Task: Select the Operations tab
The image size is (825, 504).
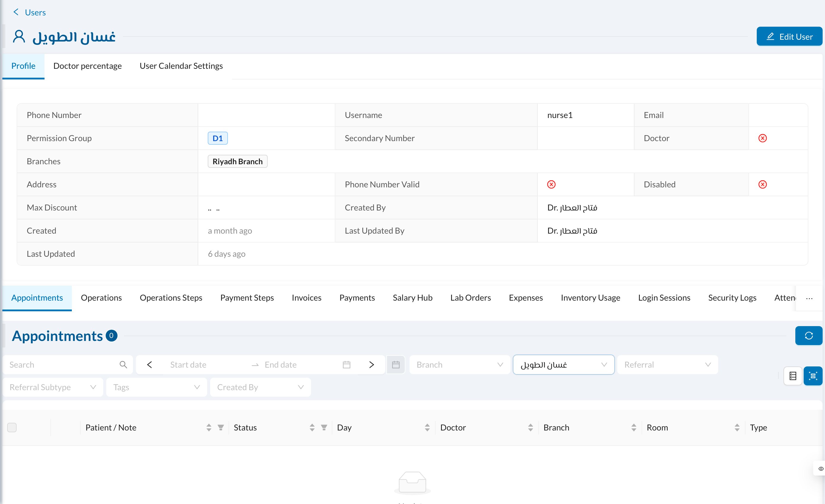Action: tap(101, 298)
